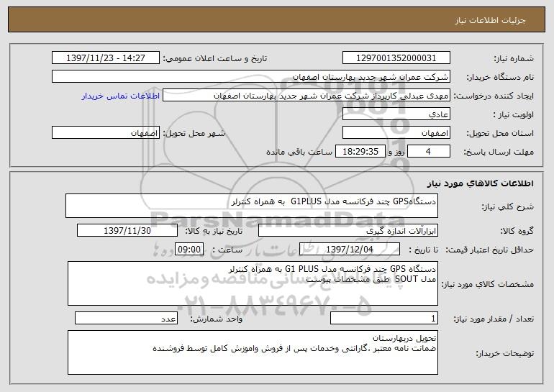Select the priority field عادي

pyautogui.click(x=396, y=114)
